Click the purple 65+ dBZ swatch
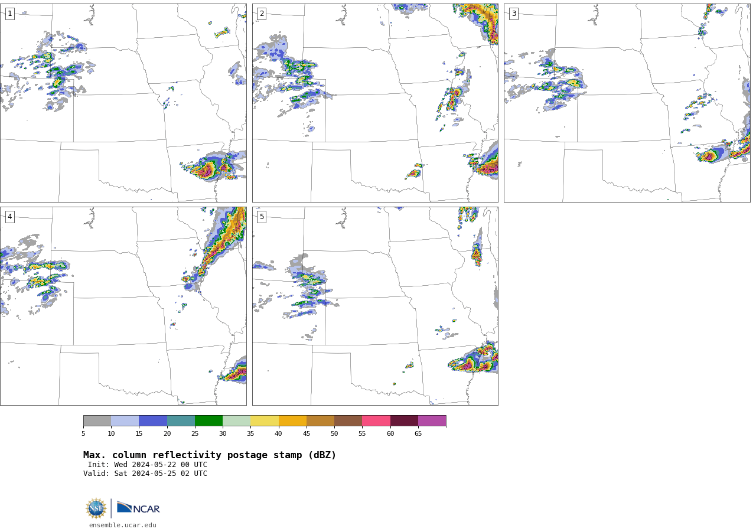Screen dimensions: 756x532 tap(432, 421)
